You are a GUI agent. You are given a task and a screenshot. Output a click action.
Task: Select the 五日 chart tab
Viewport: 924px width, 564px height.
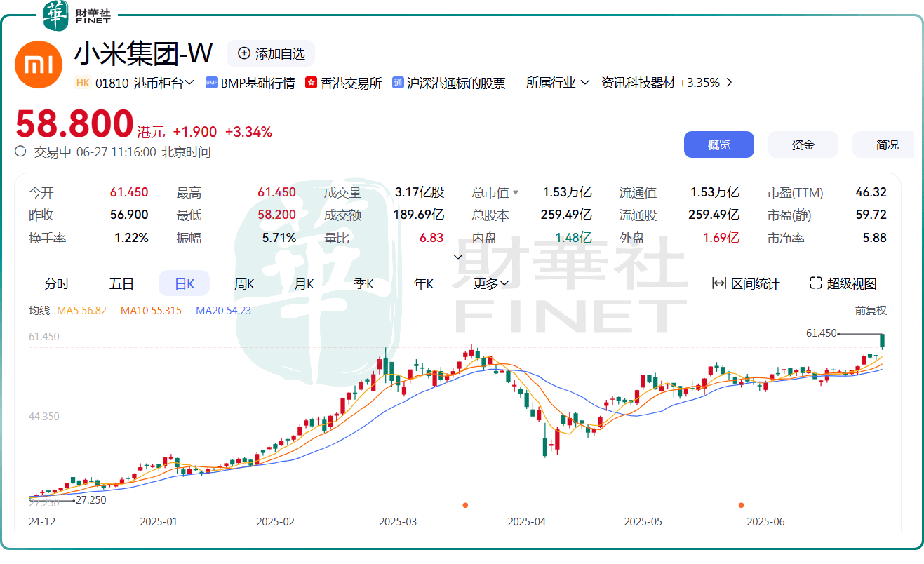coord(121,284)
